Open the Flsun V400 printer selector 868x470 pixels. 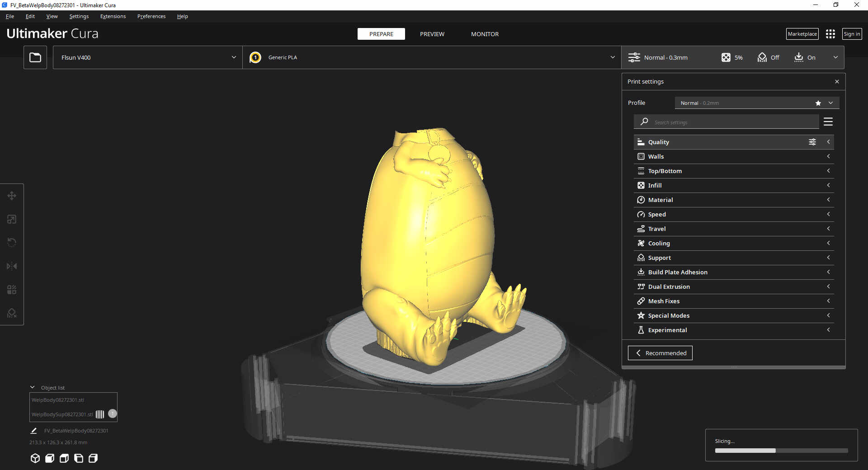[x=148, y=57]
